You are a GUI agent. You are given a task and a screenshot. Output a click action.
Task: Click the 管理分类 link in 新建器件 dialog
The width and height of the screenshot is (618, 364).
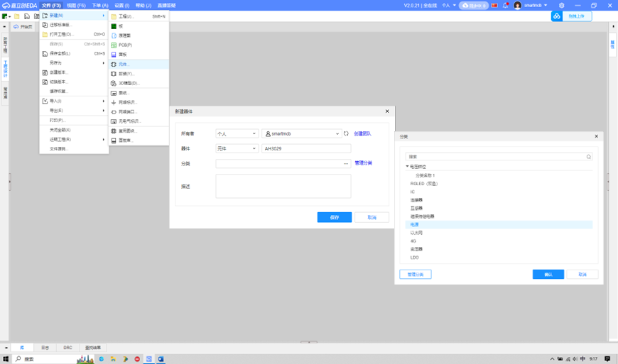364,163
